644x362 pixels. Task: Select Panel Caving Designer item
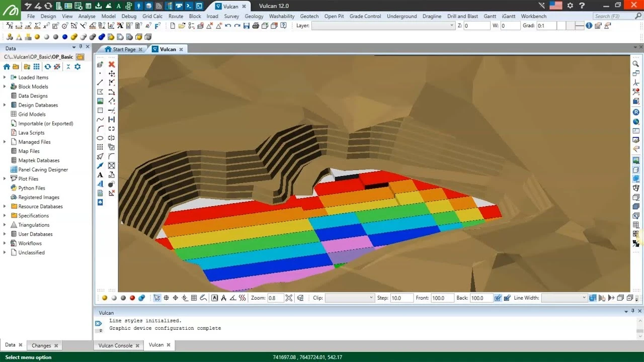tap(43, 169)
